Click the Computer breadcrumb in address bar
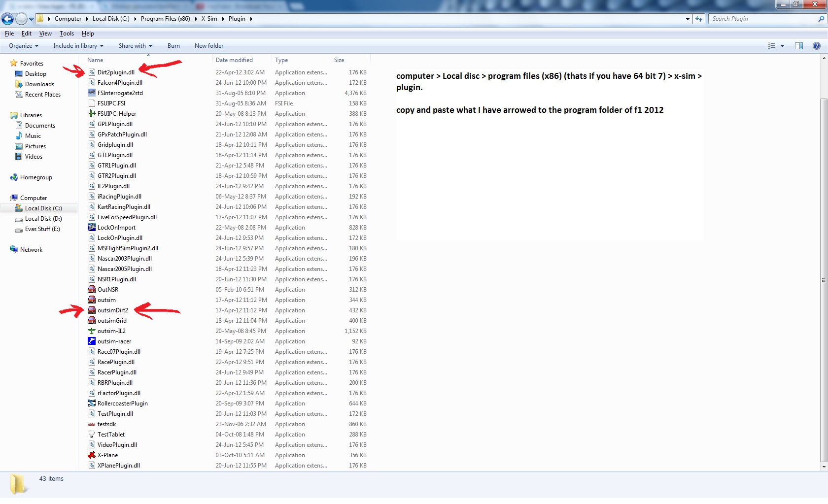Image resolution: width=828 pixels, height=504 pixels. click(68, 19)
